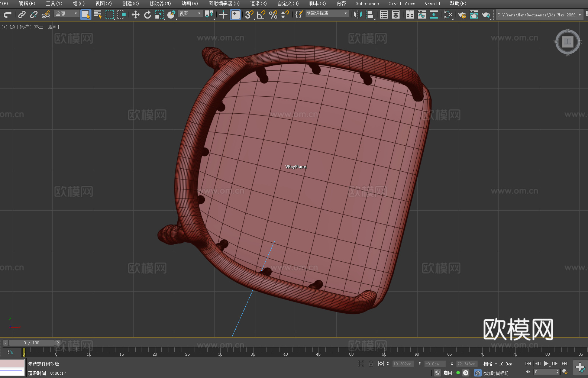
Task: Open the 组(G) menu
Action: click(x=79, y=3)
